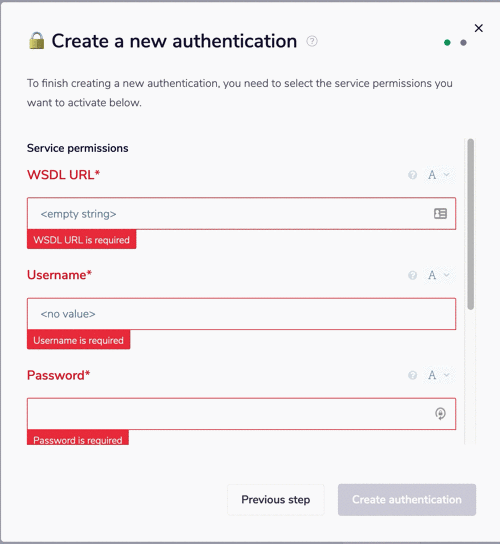Expand the WSDL URL type selector dropdown
This screenshot has width=500, height=544.
(439, 175)
